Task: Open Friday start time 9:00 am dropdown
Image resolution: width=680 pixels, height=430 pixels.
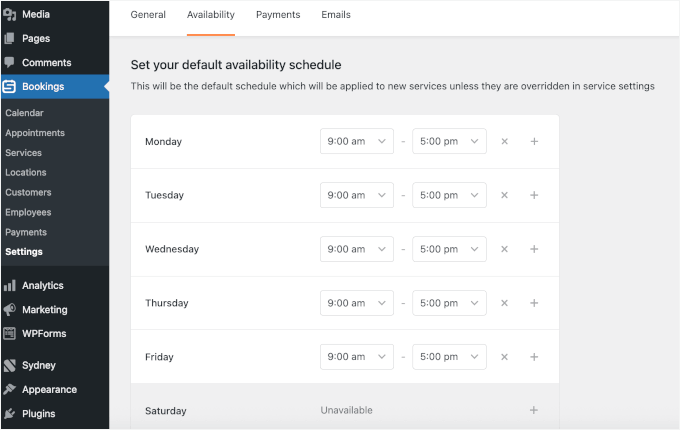Action: (357, 357)
